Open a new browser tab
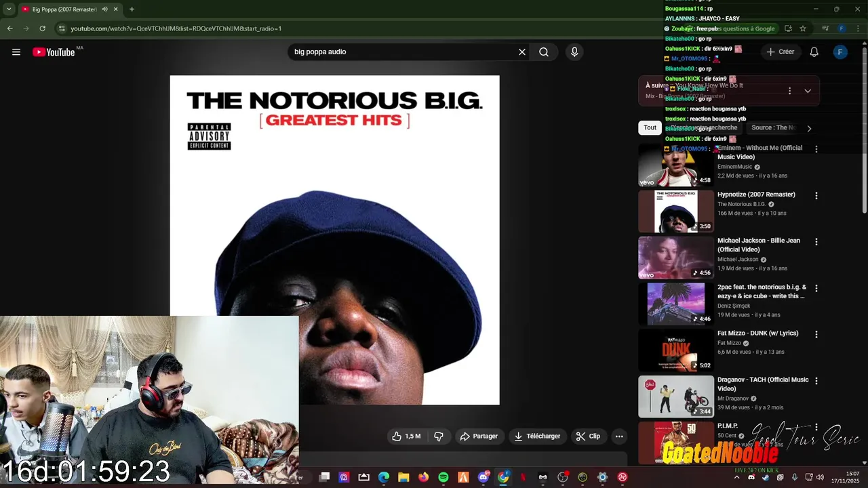 (132, 9)
